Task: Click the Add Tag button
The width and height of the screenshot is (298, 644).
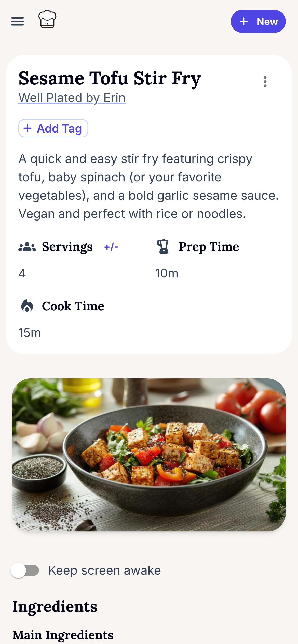Action: (53, 128)
